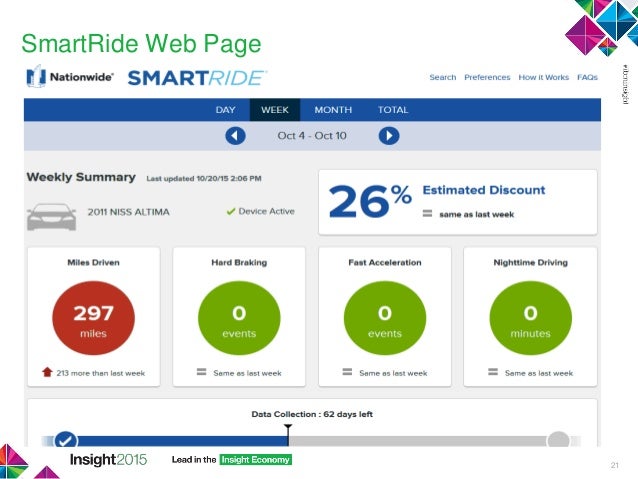The width and height of the screenshot is (638, 479).
Task: Click the Fast Acceleration 0 events circle
Action: (x=385, y=318)
